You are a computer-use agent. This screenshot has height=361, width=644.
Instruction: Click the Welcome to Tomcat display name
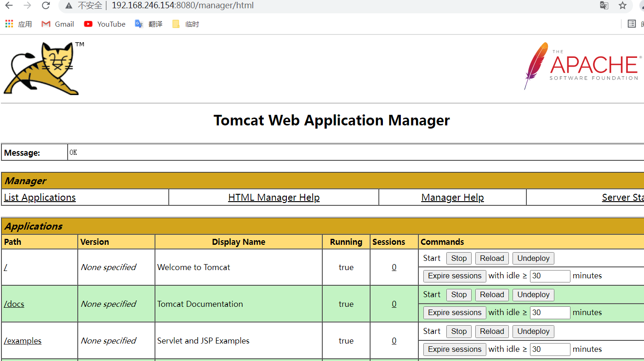194,267
